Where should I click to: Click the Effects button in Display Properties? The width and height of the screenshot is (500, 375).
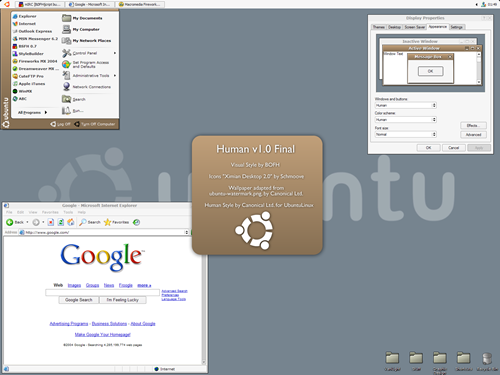coord(473,125)
